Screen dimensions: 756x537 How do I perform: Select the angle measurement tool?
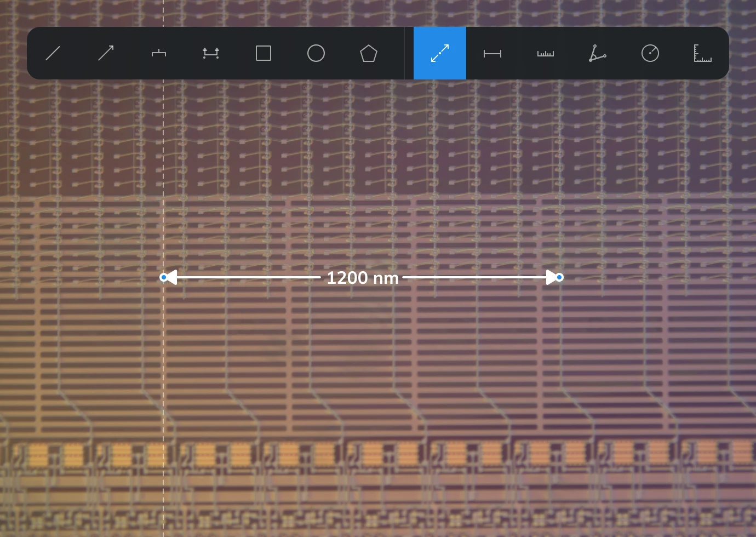pos(598,53)
